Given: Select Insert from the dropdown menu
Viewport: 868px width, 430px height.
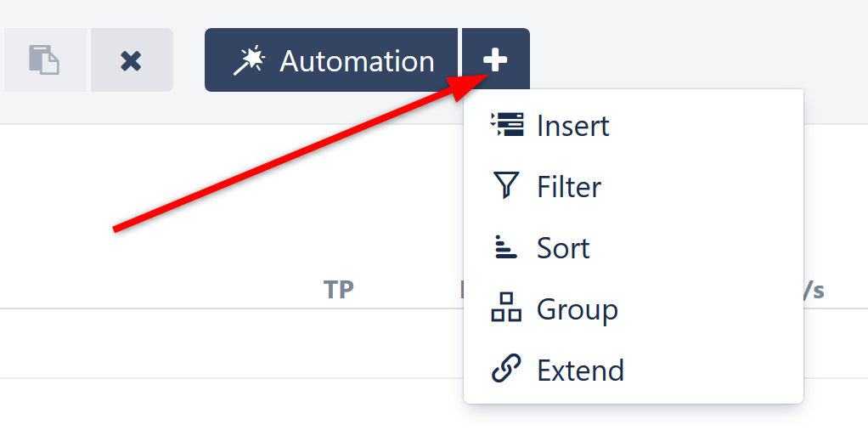Looking at the screenshot, I should [573, 126].
